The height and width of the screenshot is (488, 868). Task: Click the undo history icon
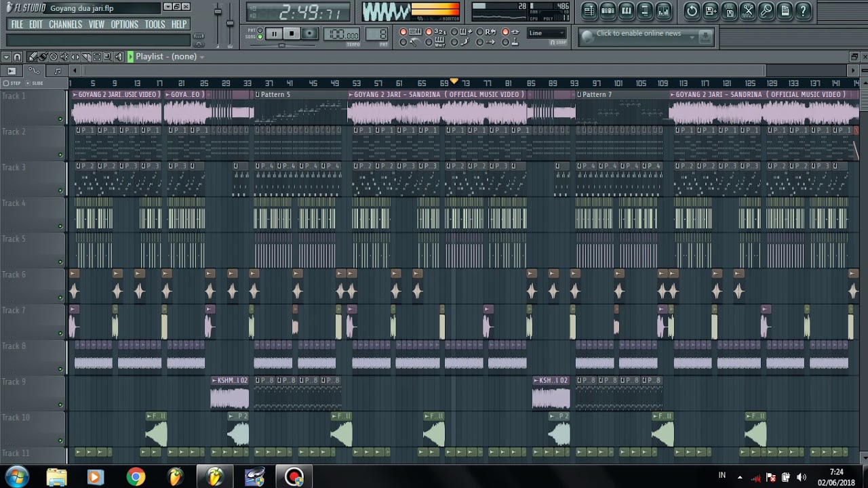pos(692,11)
